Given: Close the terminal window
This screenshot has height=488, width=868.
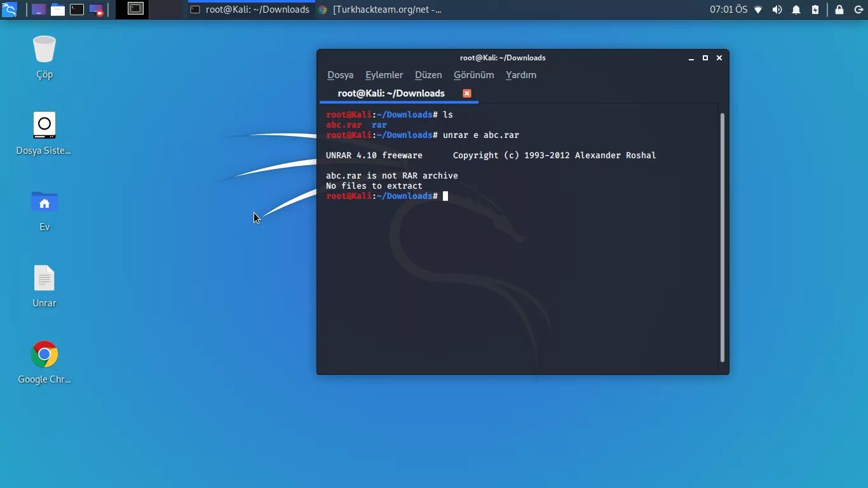Looking at the screenshot, I should (719, 58).
